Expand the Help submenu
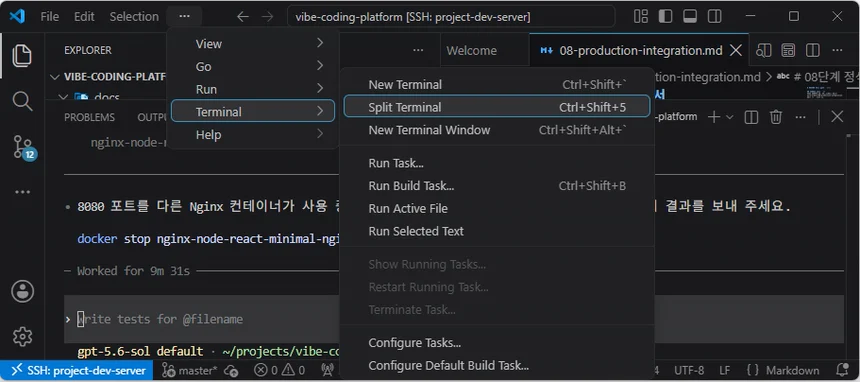 tap(253, 134)
